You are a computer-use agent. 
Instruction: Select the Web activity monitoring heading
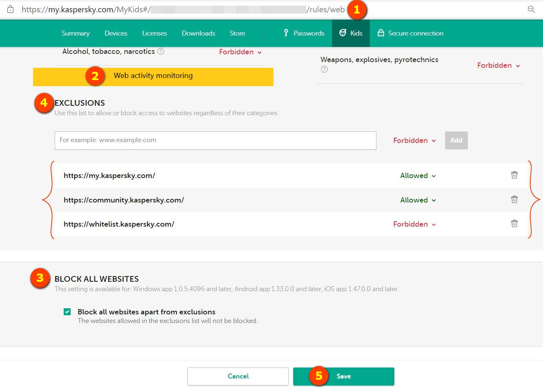153,76
